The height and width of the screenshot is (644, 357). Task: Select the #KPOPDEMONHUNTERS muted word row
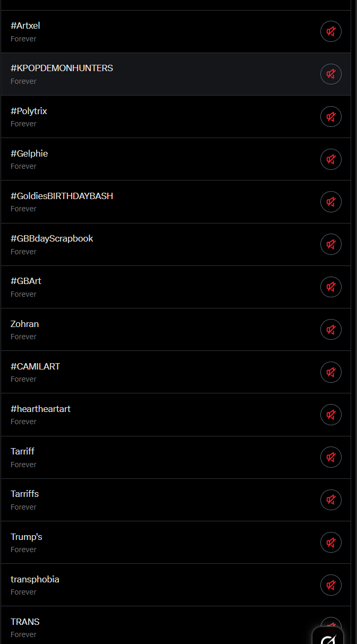tap(159, 74)
